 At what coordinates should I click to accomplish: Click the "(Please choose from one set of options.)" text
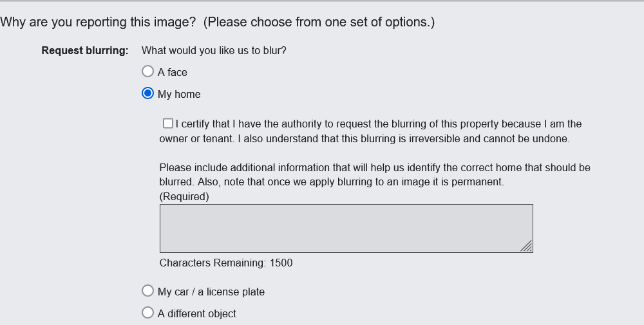pos(319,22)
